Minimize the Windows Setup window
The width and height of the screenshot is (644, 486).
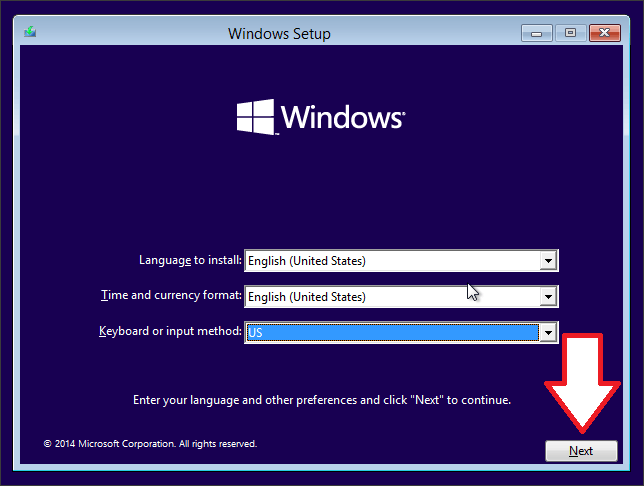pos(537,33)
